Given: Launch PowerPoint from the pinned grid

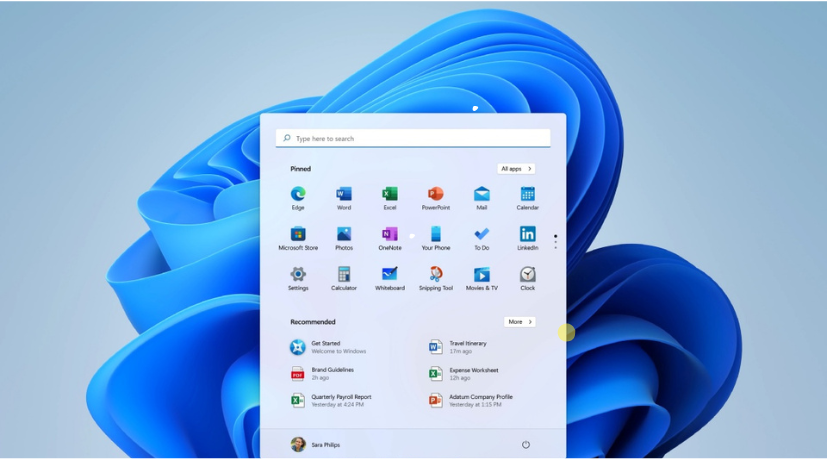Looking at the screenshot, I should [435, 194].
